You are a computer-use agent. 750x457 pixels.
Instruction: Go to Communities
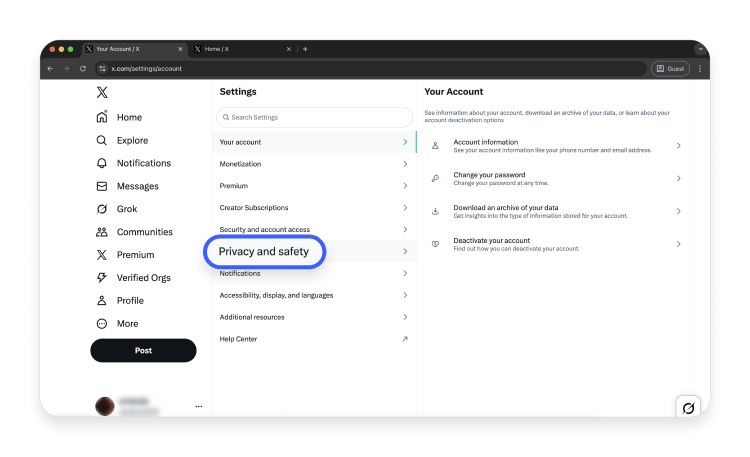coord(134,232)
